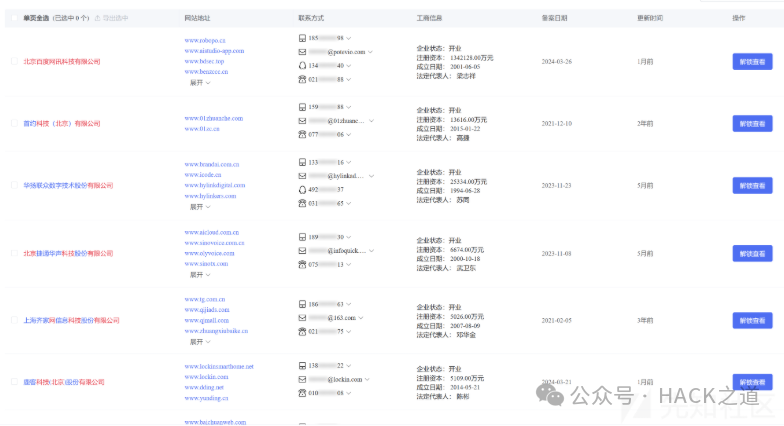Visit the www.hylinkdigital.com link
Viewport: 784px width, 426px height.
coord(214,186)
